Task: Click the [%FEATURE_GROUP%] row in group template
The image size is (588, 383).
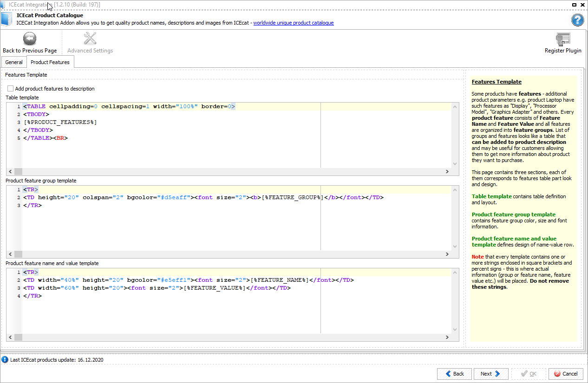Action: click(x=203, y=197)
